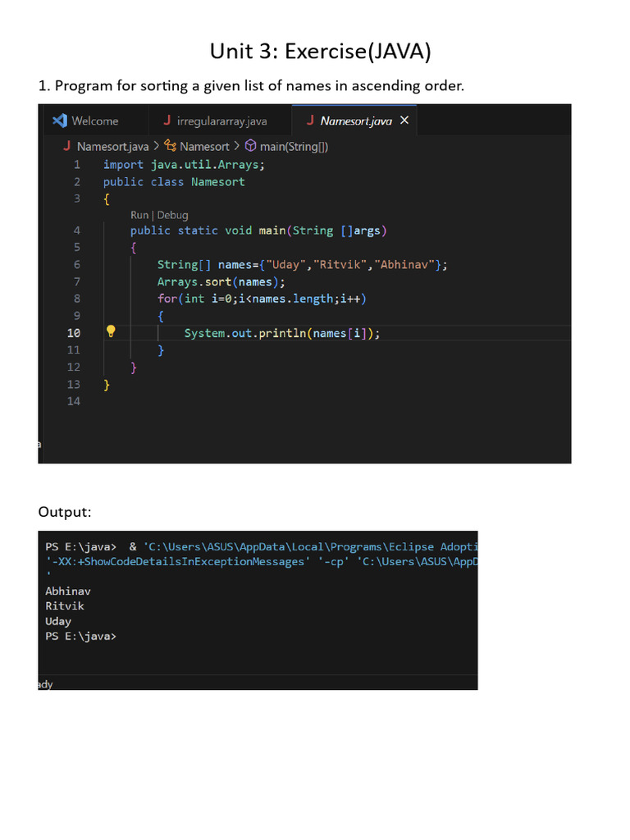Open the Namesort class breadcrumb dropdown
Image resolution: width=630 pixels, height=840 pixels.
[x=204, y=146]
